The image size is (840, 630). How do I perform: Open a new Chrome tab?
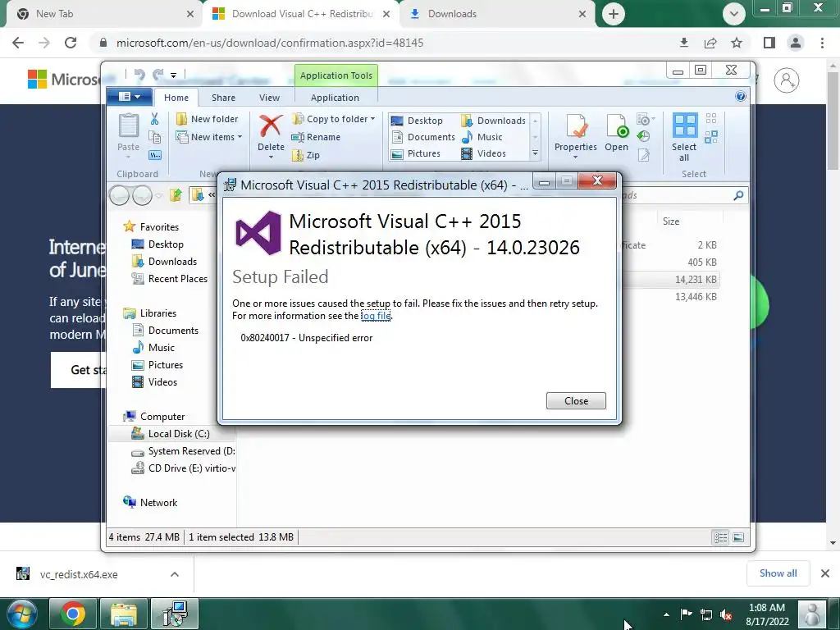614,14
